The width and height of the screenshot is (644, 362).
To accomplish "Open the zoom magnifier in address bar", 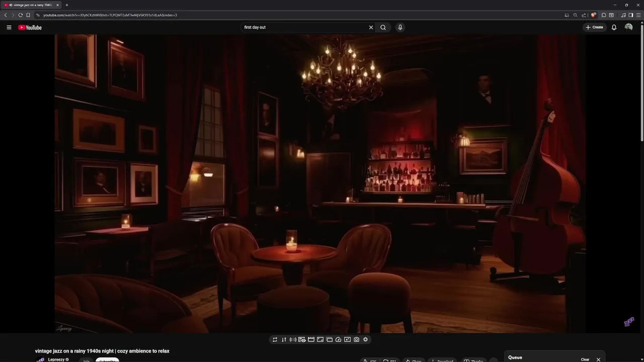I will pyautogui.click(x=575, y=15).
